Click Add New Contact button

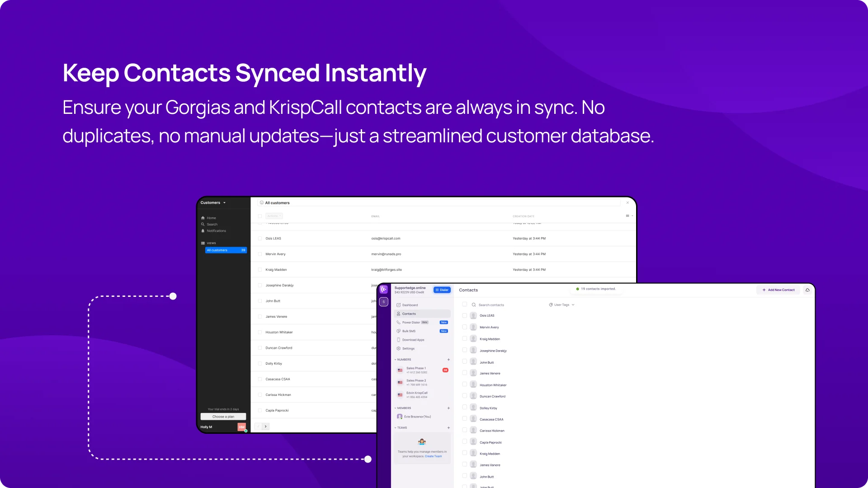point(778,290)
